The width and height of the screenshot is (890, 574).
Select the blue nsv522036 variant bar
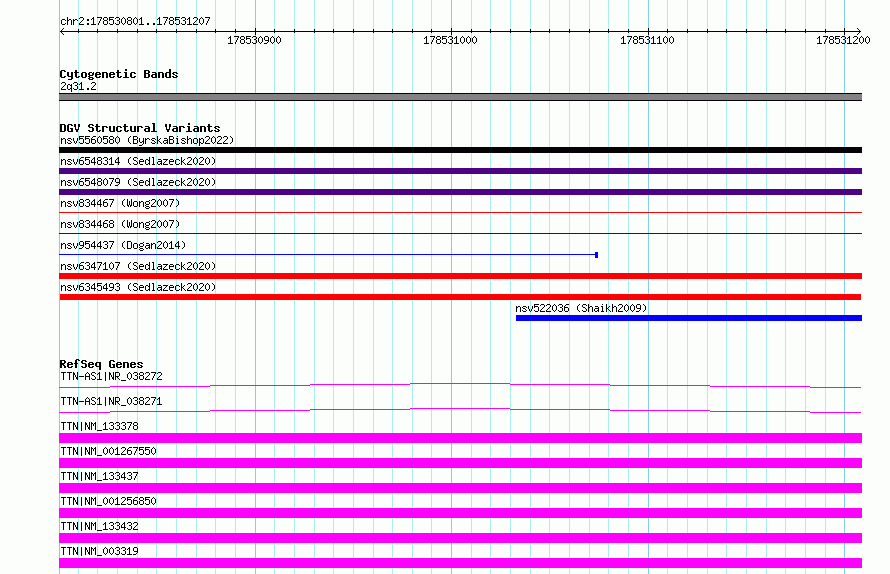click(x=689, y=318)
